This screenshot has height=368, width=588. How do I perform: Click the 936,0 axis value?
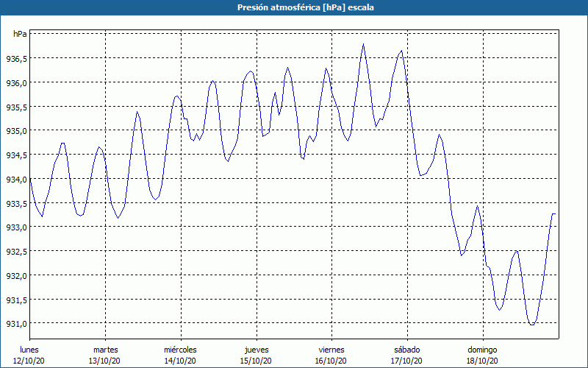(16, 82)
